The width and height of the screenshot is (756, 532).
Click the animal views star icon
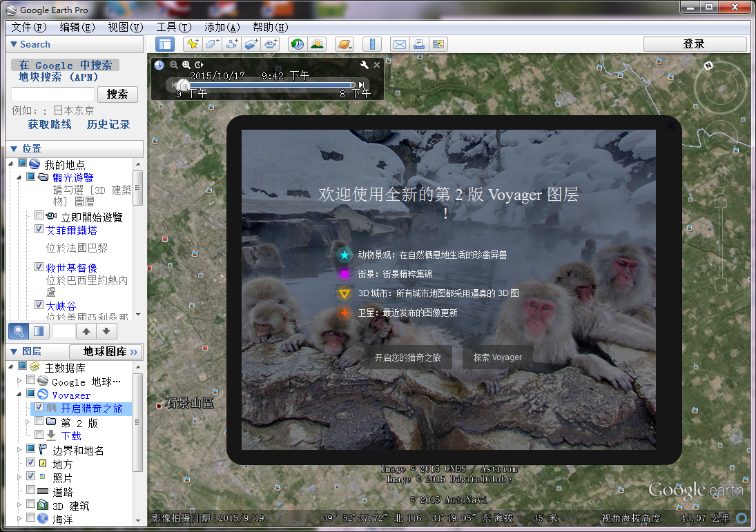click(x=345, y=255)
